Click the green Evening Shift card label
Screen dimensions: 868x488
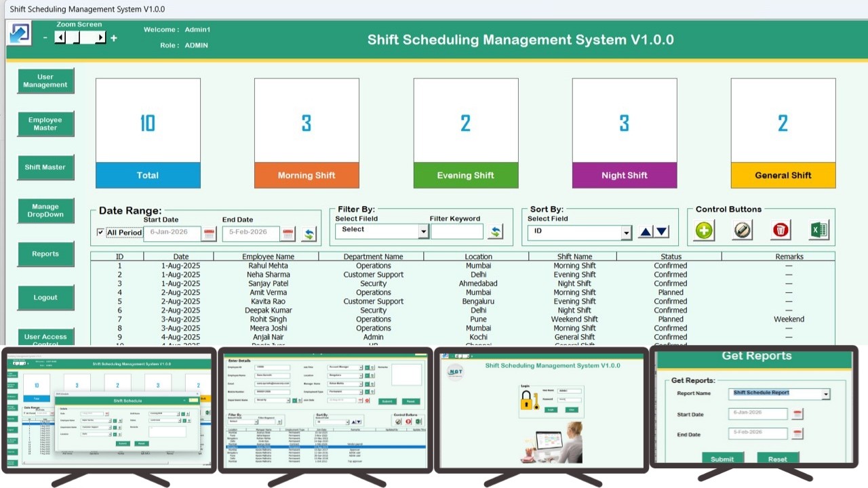tap(466, 175)
